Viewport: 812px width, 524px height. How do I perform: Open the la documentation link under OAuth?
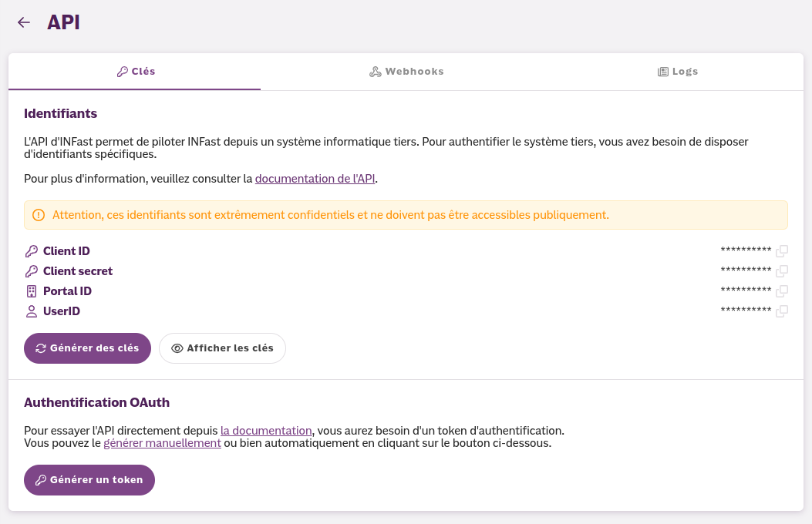(266, 431)
